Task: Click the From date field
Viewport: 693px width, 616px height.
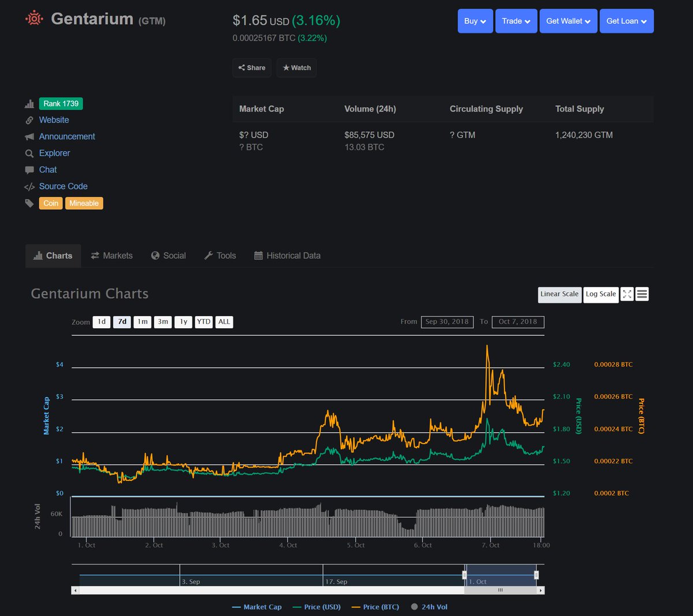Action: click(447, 322)
